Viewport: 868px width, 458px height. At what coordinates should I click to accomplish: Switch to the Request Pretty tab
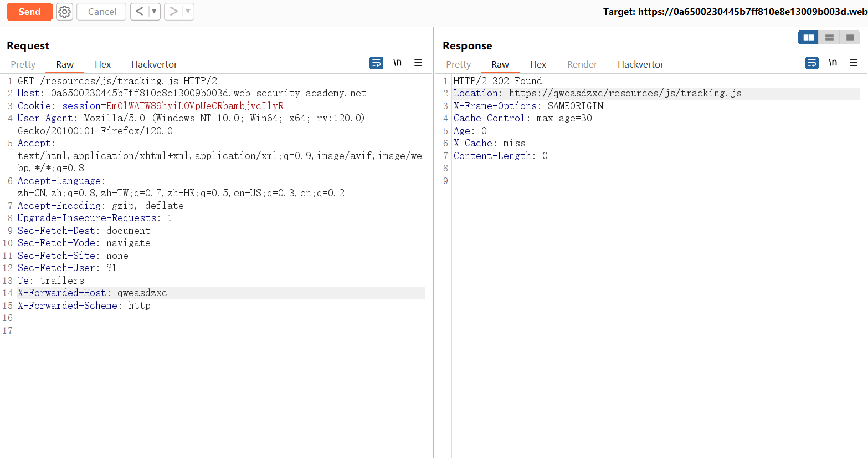[23, 64]
